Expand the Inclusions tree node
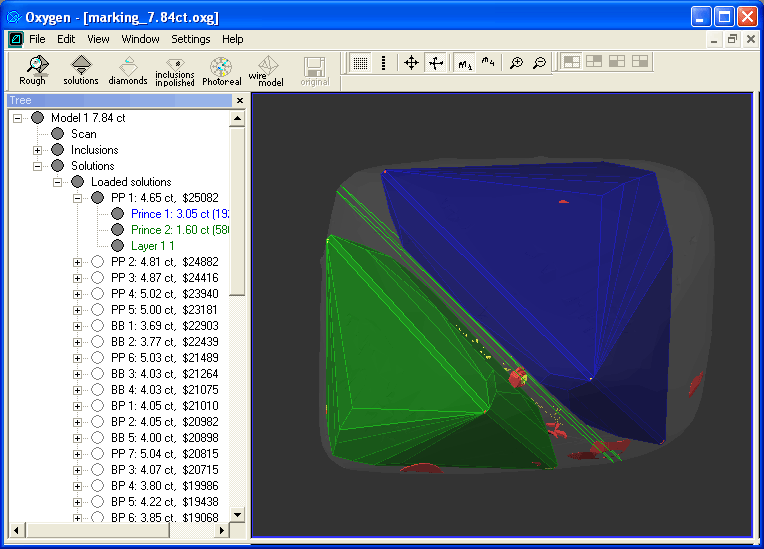 pos(38,150)
